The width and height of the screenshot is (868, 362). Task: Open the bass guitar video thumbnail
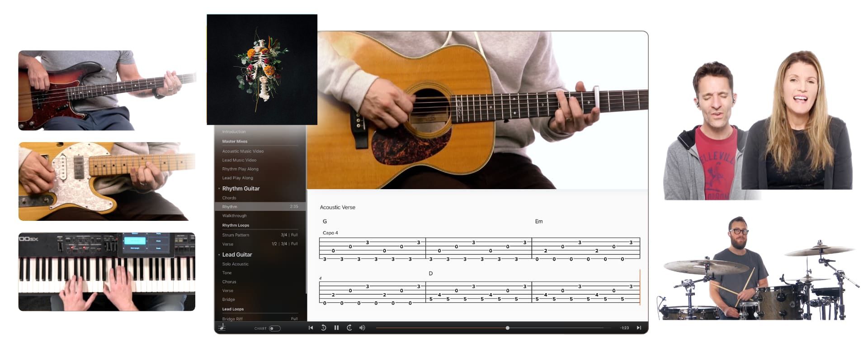click(x=107, y=90)
